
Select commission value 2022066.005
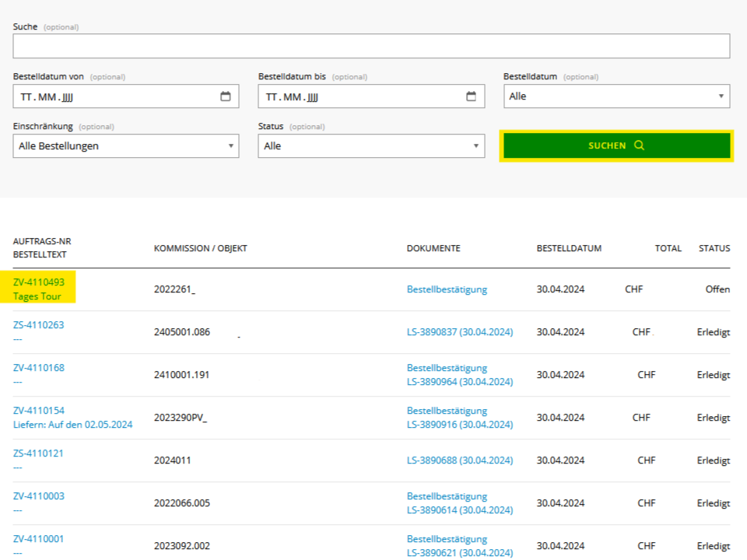point(182,503)
